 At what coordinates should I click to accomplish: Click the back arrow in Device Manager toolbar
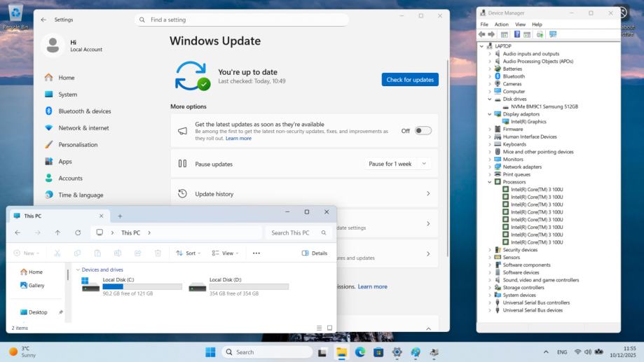[x=482, y=34]
